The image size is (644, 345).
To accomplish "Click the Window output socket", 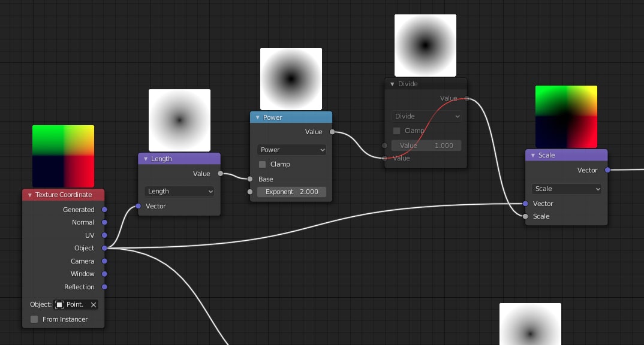I will [104, 274].
